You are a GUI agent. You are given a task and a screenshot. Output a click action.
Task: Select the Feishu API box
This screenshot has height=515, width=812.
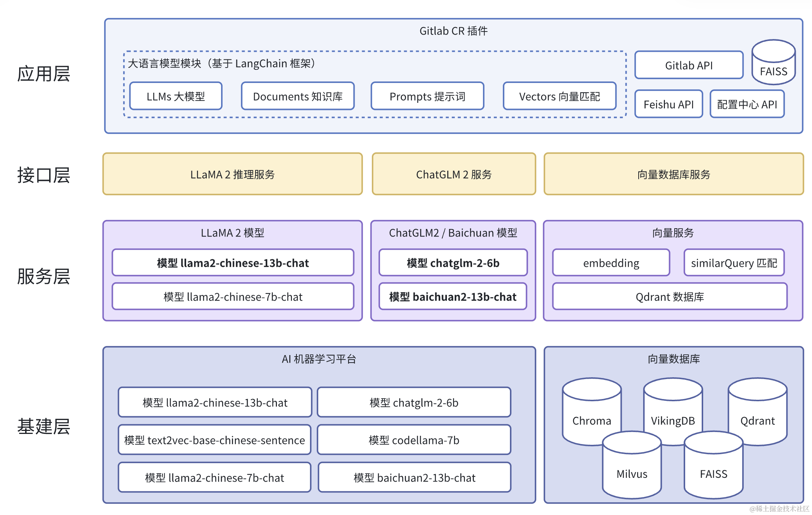669,104
